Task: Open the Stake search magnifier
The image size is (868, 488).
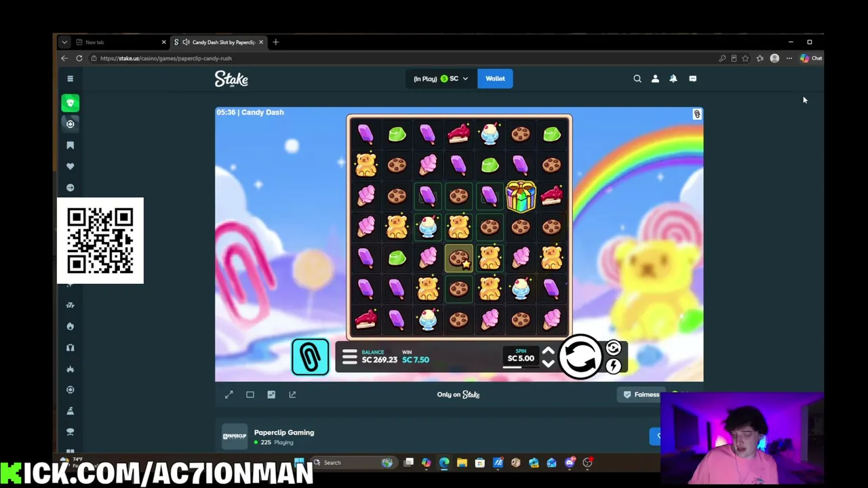Action: click(x=637, y=79)
